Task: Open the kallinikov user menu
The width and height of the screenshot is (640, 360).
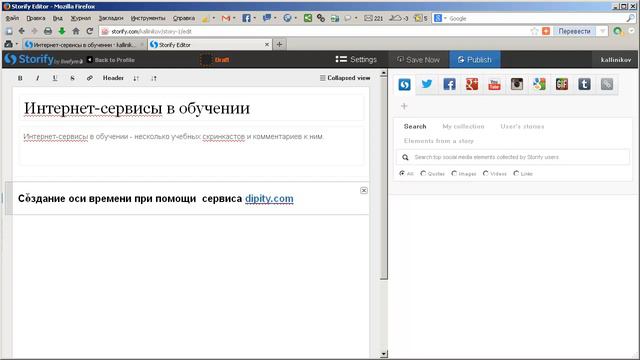Action: (x=616, y=60)
